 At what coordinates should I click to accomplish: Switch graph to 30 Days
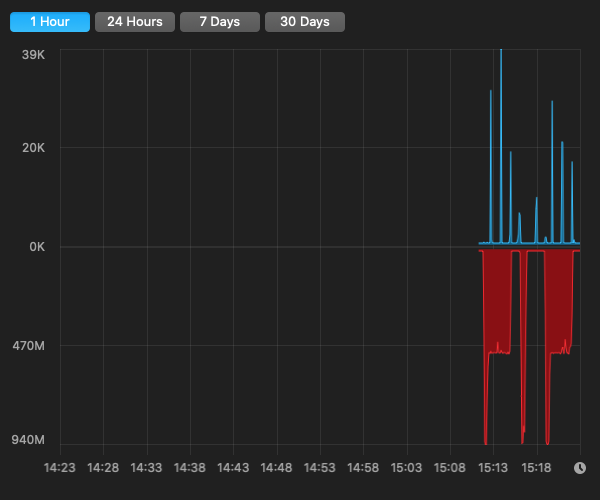click(x=305, y=22)
